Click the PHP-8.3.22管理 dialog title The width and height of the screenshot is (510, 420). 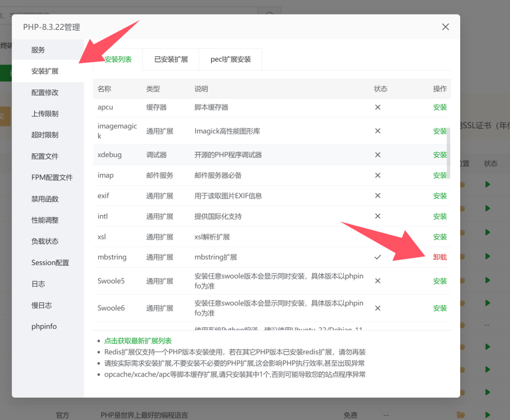tap(51, 27)
